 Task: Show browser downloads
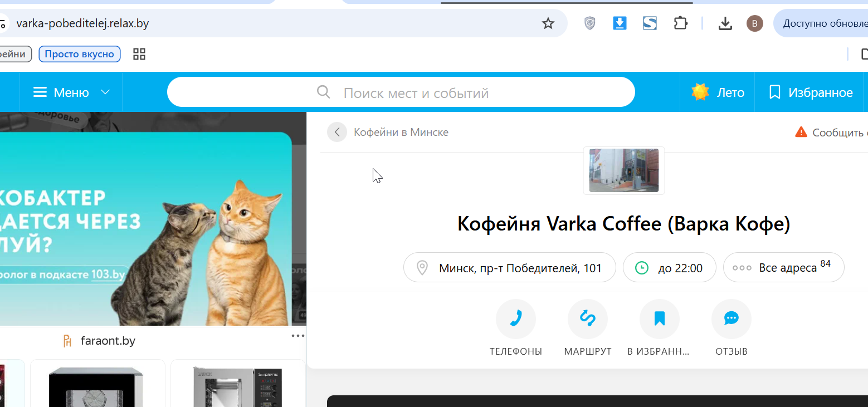[x=725, y=23]
